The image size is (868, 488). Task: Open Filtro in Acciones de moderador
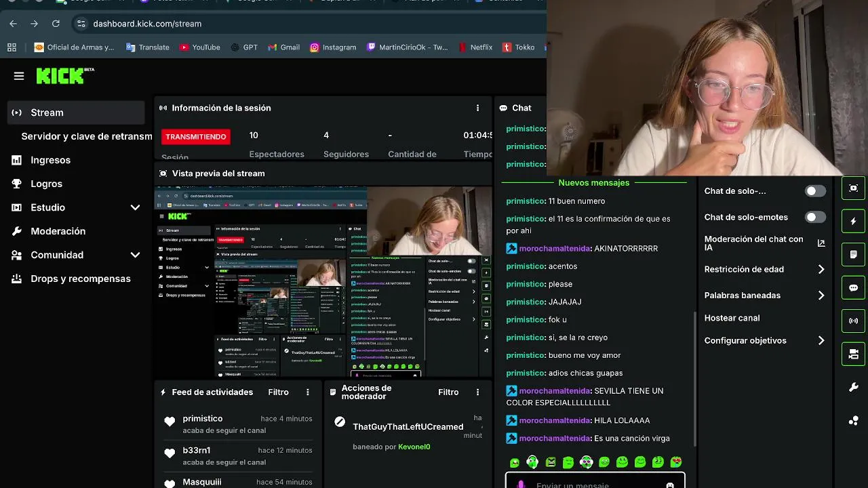pyautogui.click(x=448, y=392)
